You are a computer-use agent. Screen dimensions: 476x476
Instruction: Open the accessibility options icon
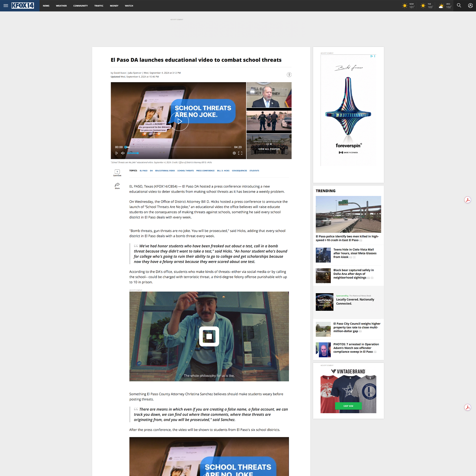click(289, 75)
